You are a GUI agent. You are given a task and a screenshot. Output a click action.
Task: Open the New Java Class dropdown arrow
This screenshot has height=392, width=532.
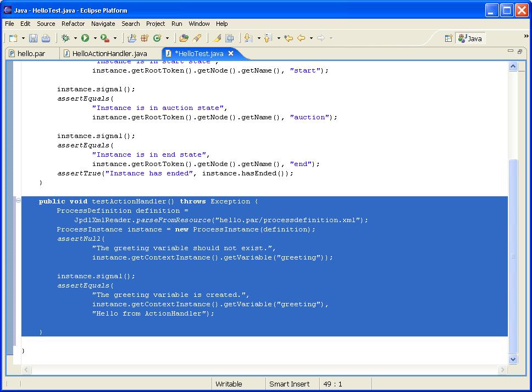pyautogui.click(x=167, y=38)
